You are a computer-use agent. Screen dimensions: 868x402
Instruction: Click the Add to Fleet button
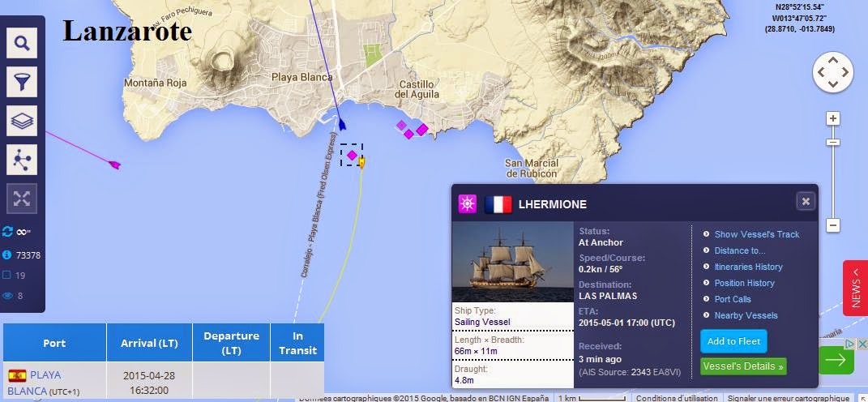click(733, 341)
